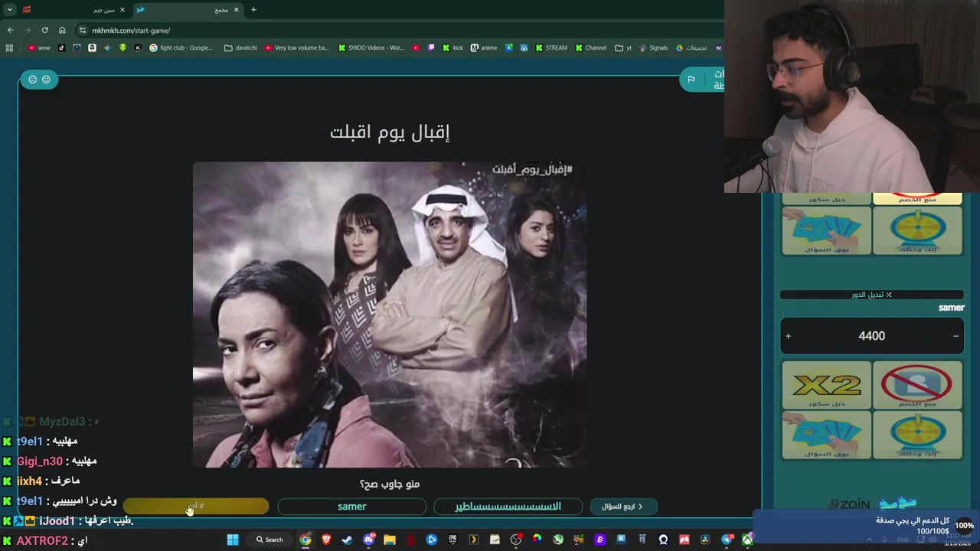Switch to the 'مخمخ' browser tab
This screenshot has width=980, height=551.
pos(188,10)
